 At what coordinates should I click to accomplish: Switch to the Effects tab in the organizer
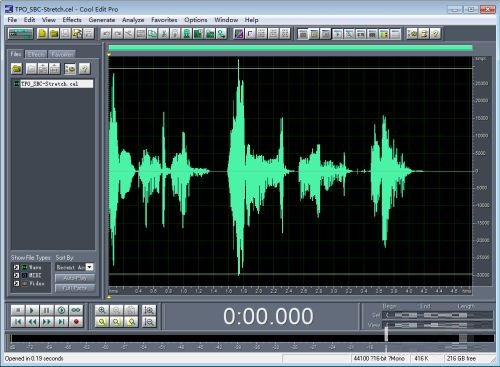point(36,54)
